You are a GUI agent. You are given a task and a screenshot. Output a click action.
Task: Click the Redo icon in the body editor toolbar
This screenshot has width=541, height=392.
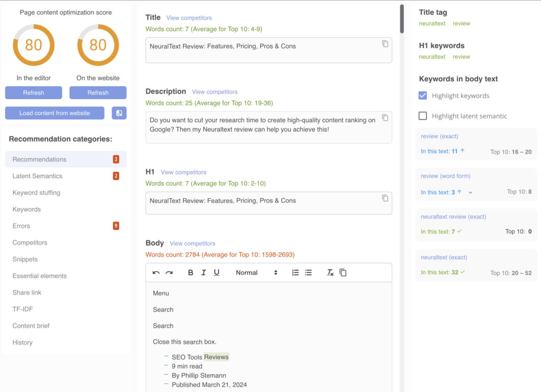coord(170,272)
